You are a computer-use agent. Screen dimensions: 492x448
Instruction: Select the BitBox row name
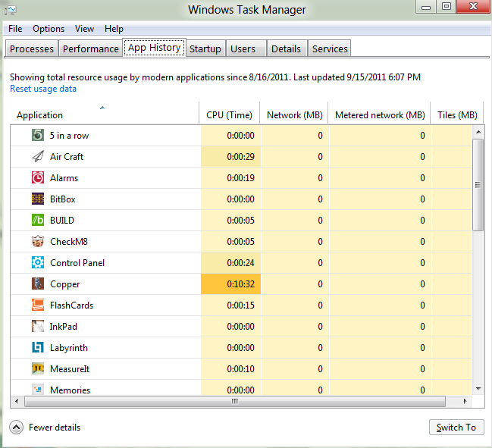(x=62, y=199)
